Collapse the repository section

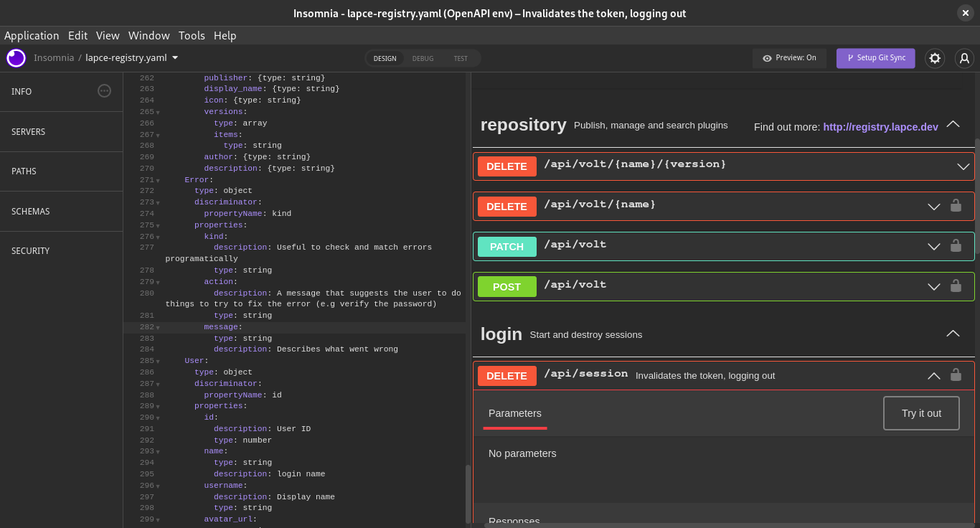tap(953, 123)
